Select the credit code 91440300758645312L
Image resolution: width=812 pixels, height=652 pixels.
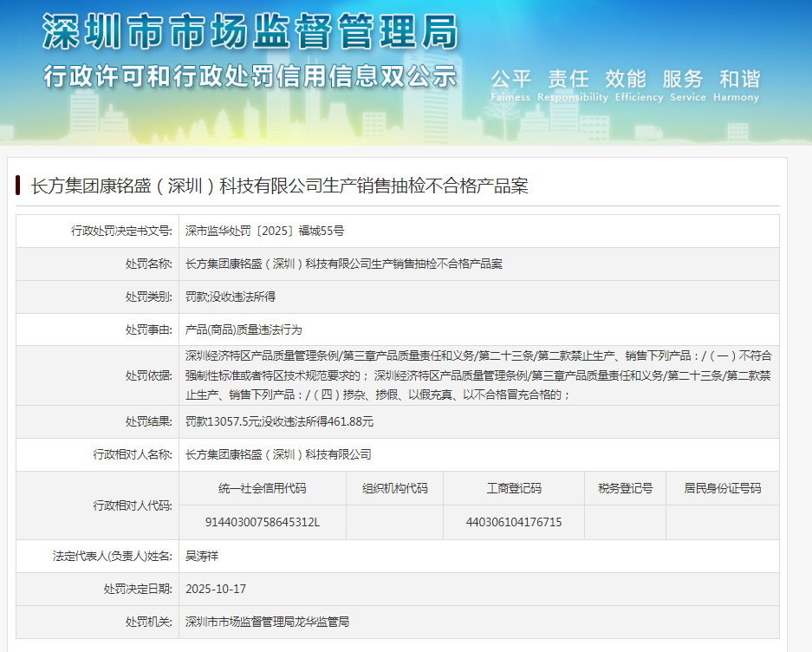[x=262, y=522]
